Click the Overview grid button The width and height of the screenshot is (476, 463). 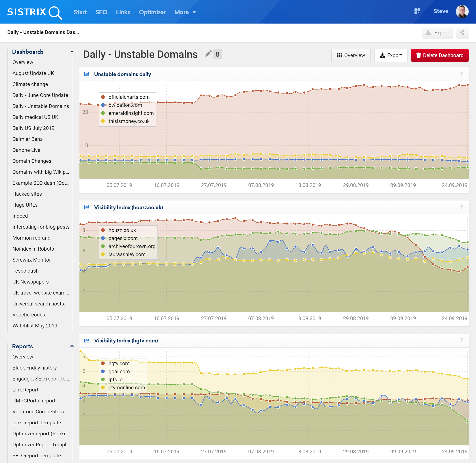351,55
